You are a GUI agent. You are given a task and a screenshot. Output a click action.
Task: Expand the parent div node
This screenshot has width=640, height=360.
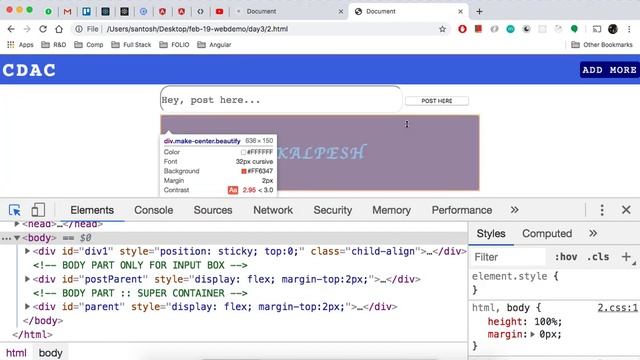tap(27, 306)
